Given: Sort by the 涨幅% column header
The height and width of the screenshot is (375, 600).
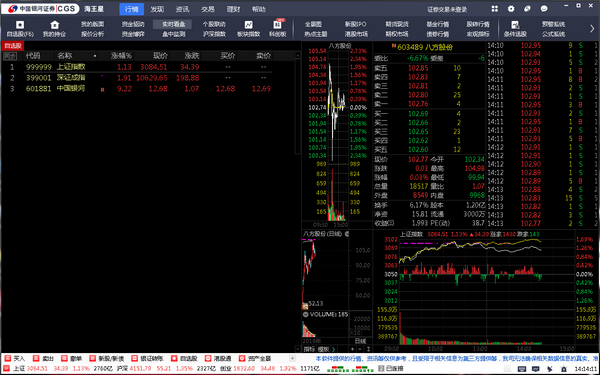Looking at the screenshot, I should 121,56.
